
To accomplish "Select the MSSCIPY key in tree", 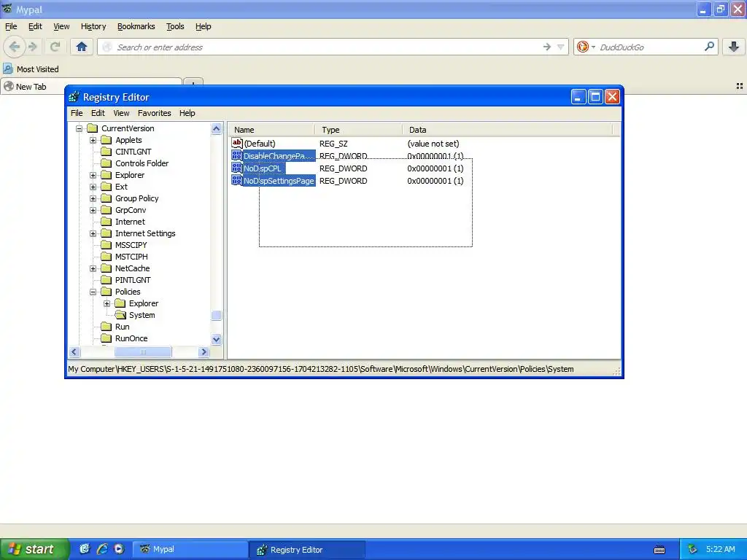I will [x=131, y=245].
